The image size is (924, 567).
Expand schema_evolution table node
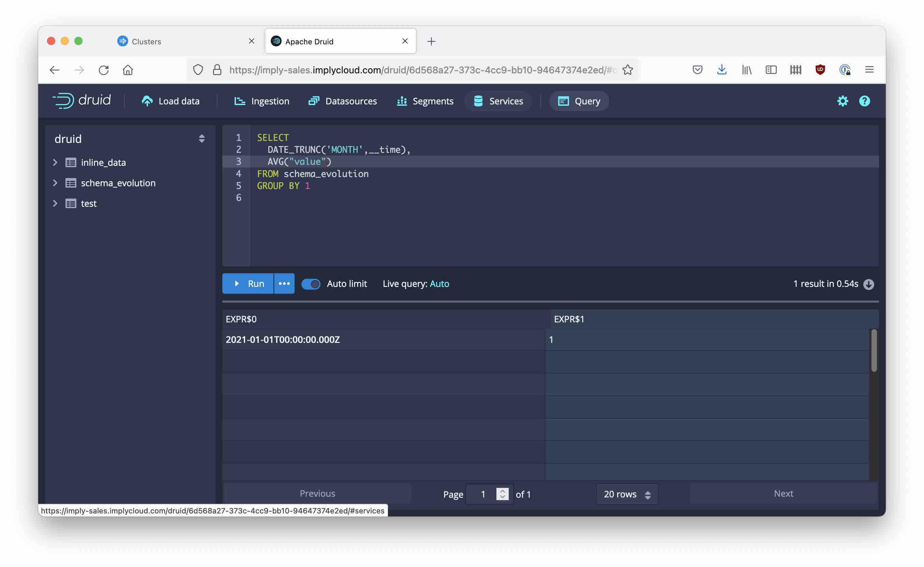click(x=55, y=183)
